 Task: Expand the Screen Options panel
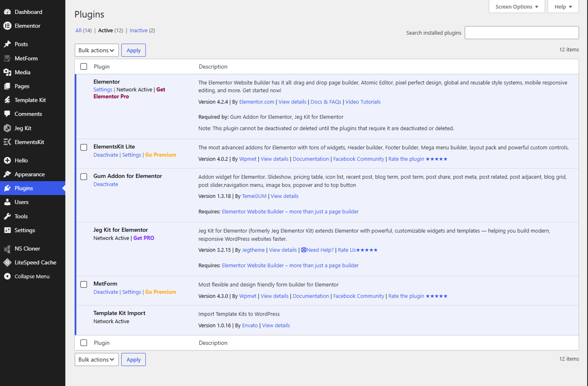pos(517,6)
